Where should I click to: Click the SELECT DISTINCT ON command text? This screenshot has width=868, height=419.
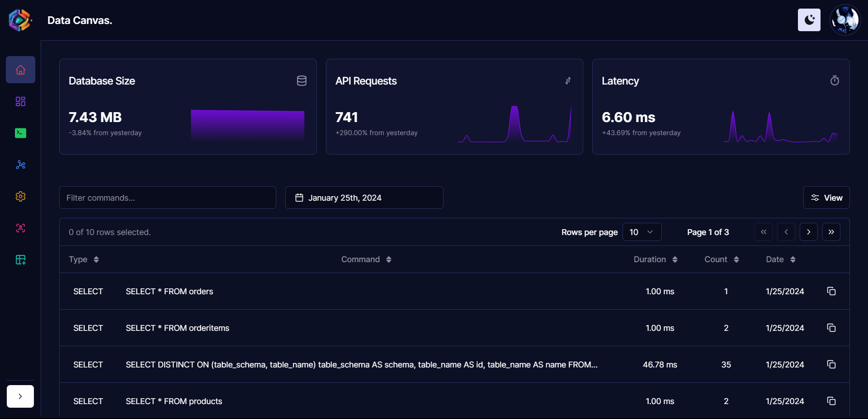click(x=362, y=365)
